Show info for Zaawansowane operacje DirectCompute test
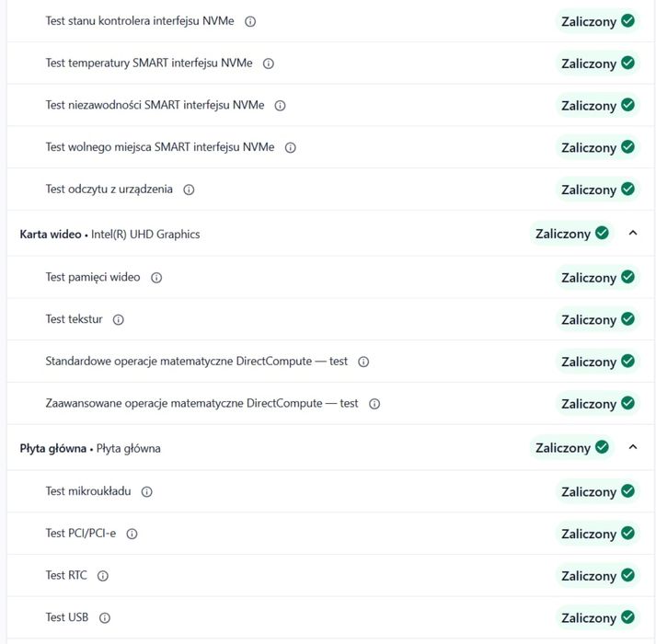 pos(374,404)
